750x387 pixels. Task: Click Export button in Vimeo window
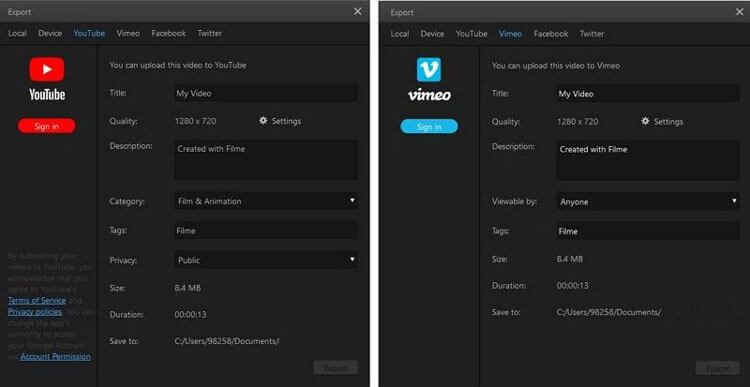717,368
